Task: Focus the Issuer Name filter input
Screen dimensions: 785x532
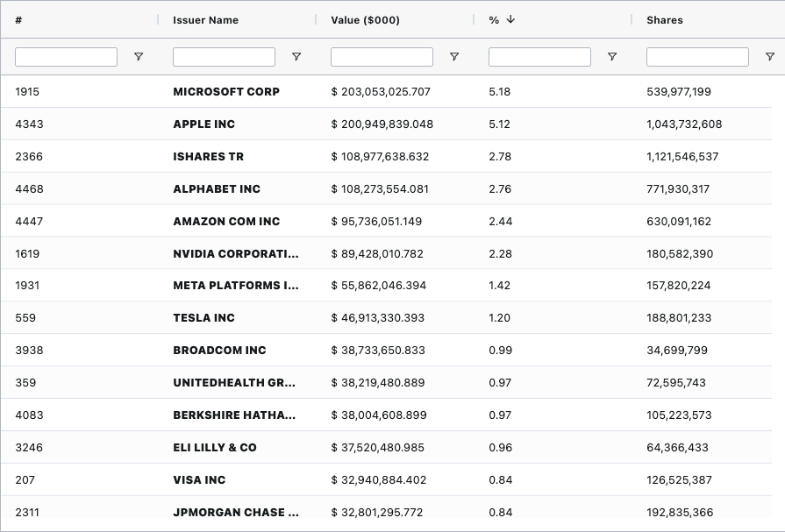Action: pyautogui.click(x=224, y=57)
